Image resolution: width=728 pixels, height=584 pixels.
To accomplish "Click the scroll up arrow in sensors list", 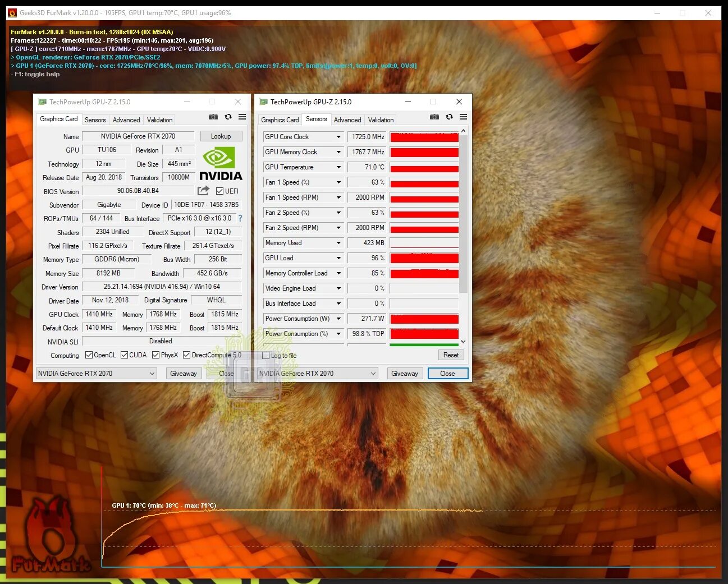I will click(464, 131).
